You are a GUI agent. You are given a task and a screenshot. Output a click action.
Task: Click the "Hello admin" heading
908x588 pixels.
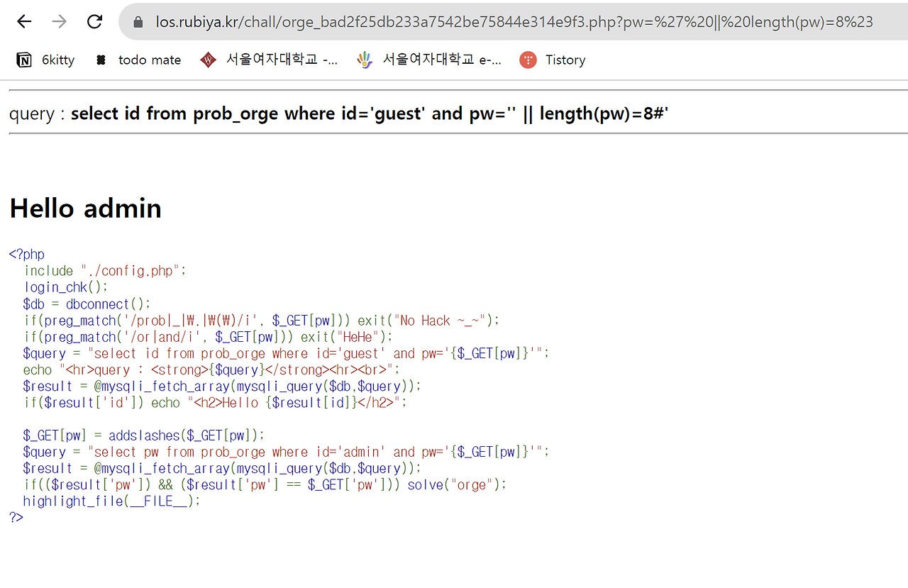click(x=86, y=209)
